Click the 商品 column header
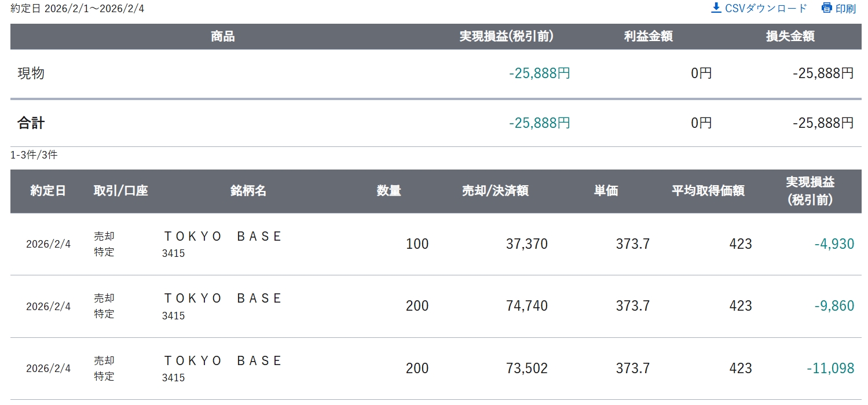This screenshot has height=405, width=868. pos(223,36)
